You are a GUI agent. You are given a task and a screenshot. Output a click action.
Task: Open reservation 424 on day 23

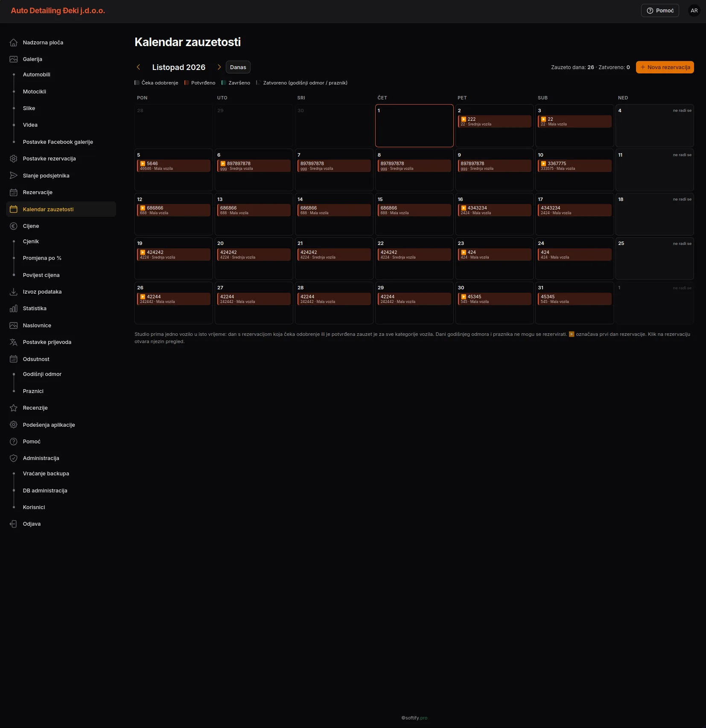pos(495,255)
